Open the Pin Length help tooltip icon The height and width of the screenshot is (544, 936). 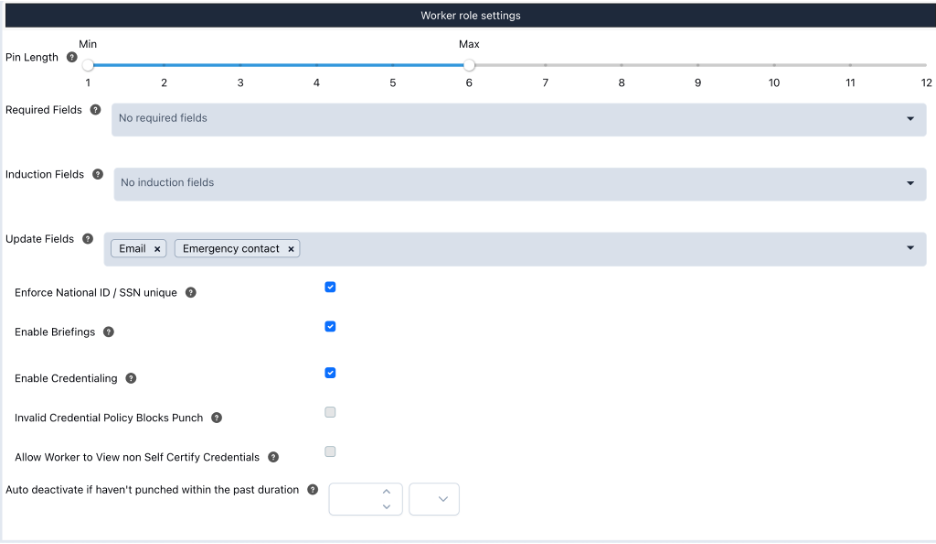point(72,57)
